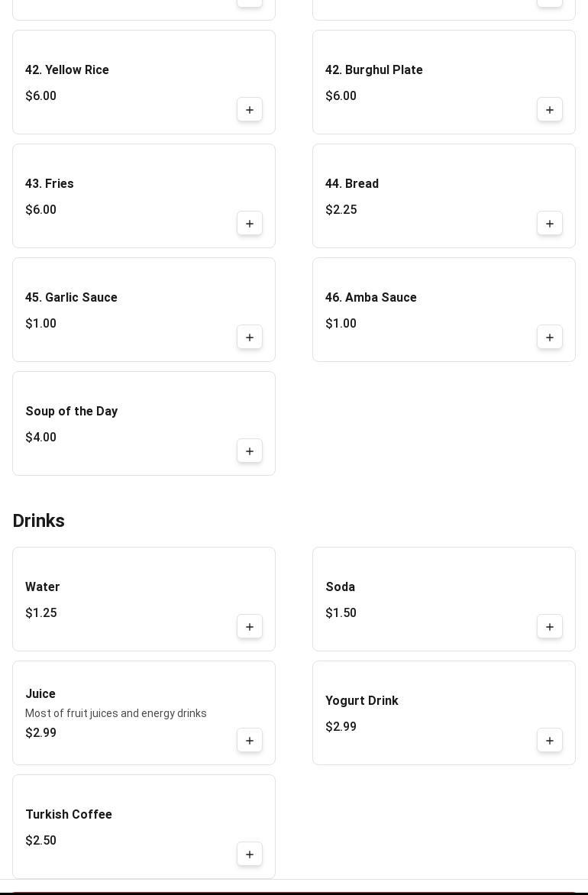Open the Turkish Coffee item name
Screen dimensions: 588x895
[x=69, y=815]
